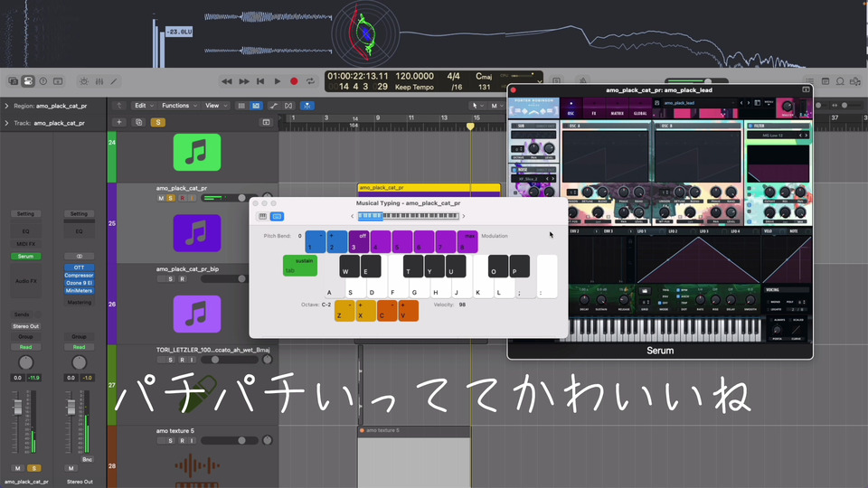Mute the amo_plack_cat_pr track

(x=161, y=198)
